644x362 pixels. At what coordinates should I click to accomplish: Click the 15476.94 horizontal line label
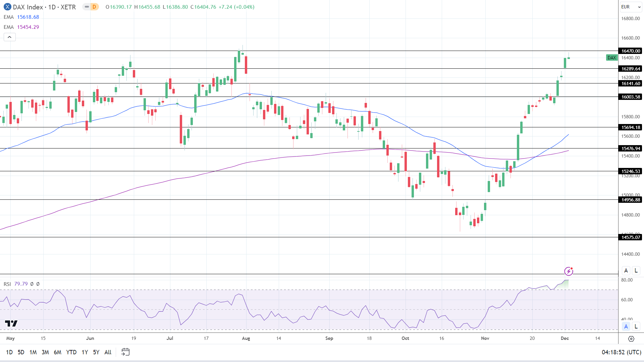(631, 148)
